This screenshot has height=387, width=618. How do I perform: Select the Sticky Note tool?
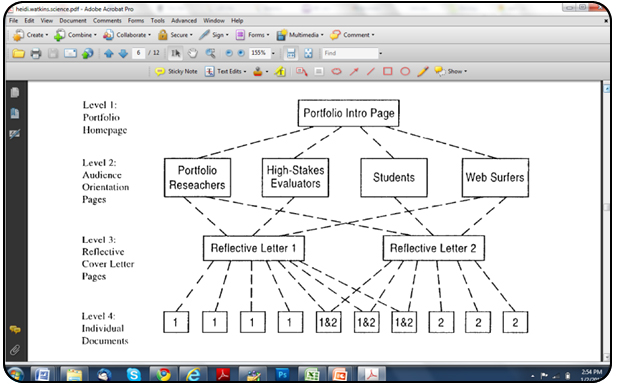point(176,71)
